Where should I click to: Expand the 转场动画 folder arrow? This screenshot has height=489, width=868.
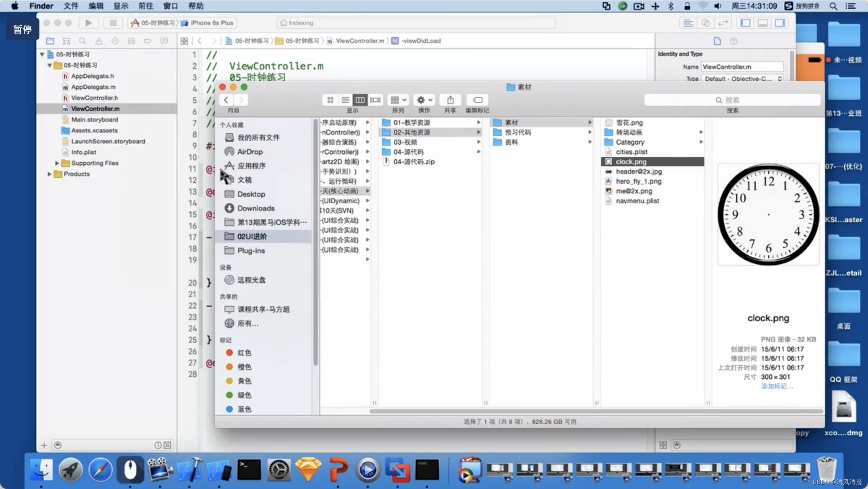pos(701,132)
